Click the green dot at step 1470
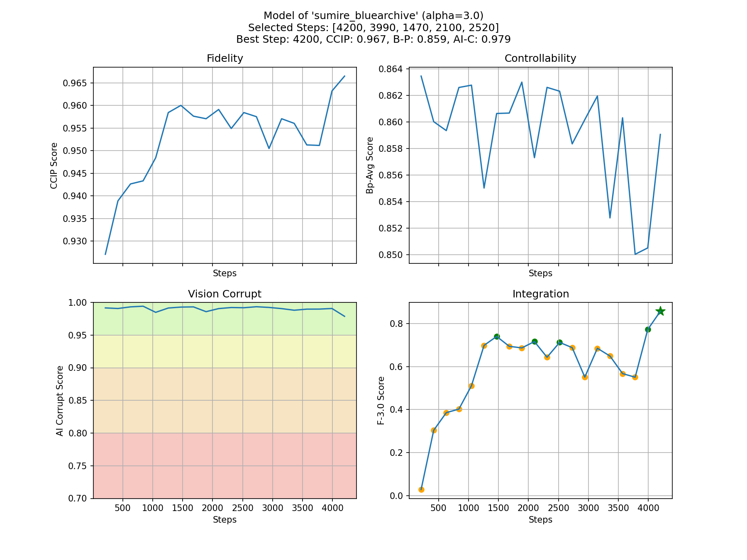 497,336
